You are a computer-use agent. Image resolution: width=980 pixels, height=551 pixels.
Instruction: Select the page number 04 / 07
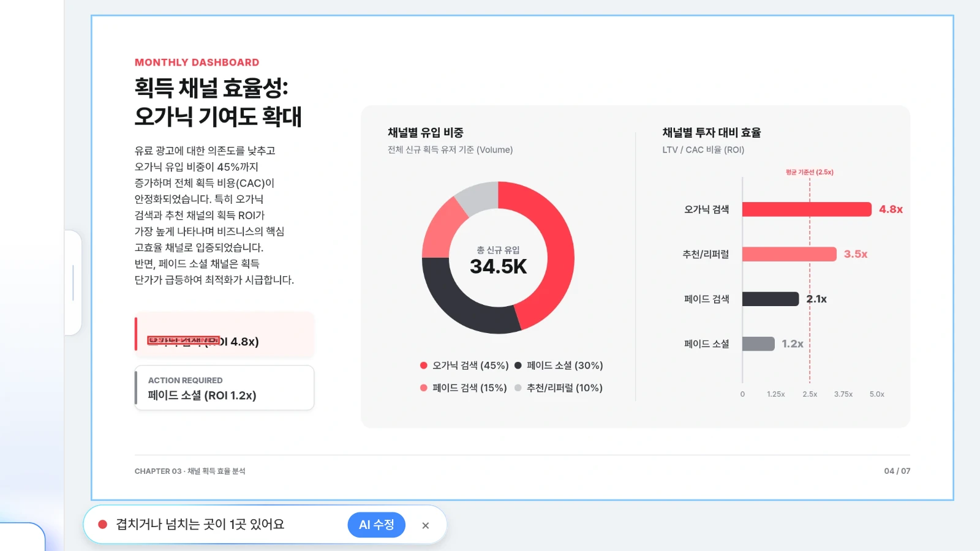click(897, 471)
